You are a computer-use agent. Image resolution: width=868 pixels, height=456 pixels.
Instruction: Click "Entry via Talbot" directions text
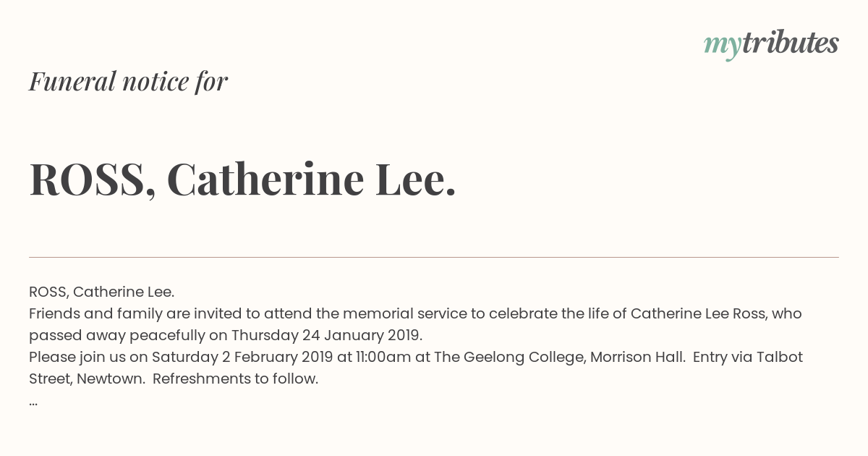[748, 357]
